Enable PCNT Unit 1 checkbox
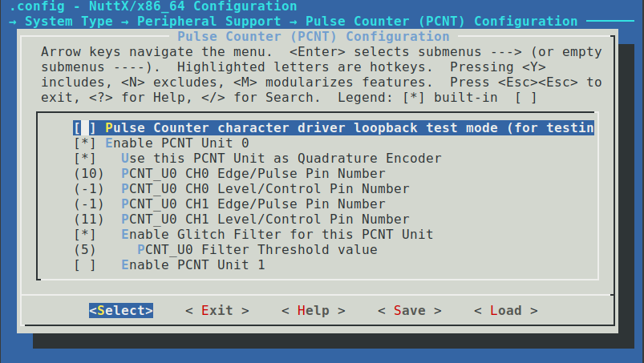This screenshot has height=363, width=644. tap(85, 265)
